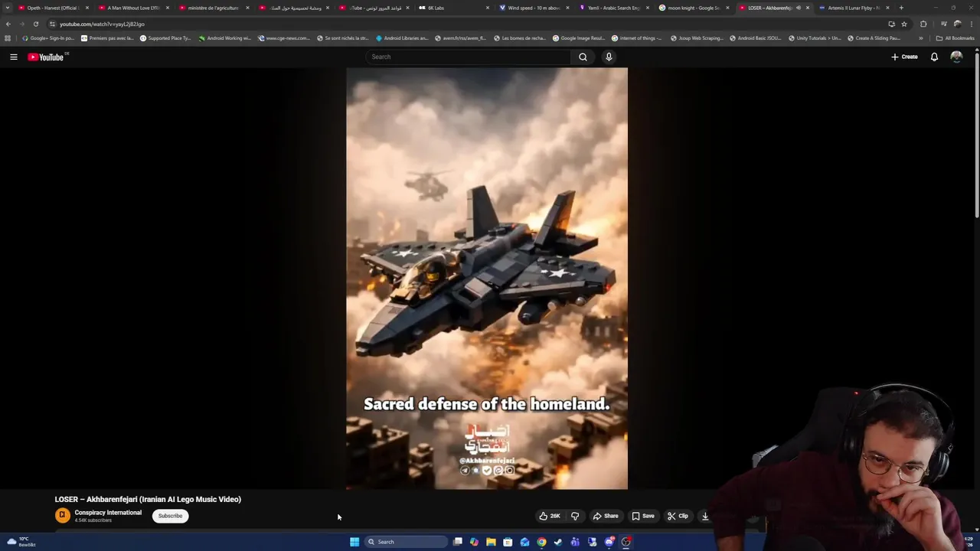Open Steam from the taskbar
Image resolution: width=980 pixels, height=551 pixels.
point(558,542)
